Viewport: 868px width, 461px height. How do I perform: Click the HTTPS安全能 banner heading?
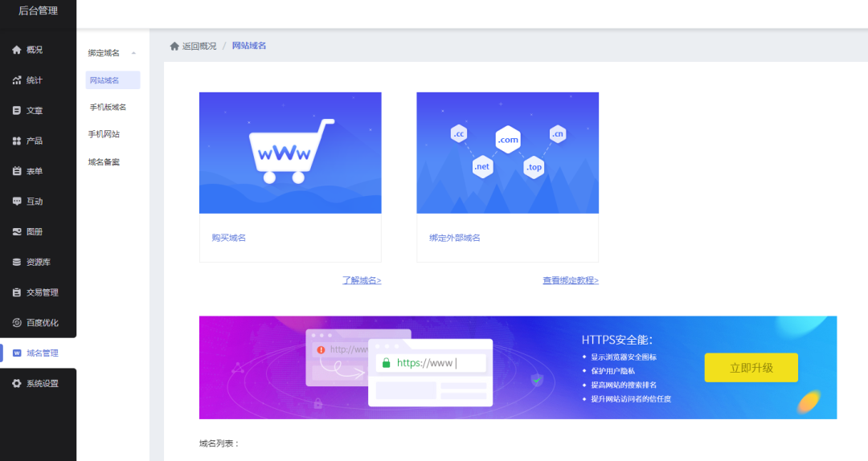(616, 340)
